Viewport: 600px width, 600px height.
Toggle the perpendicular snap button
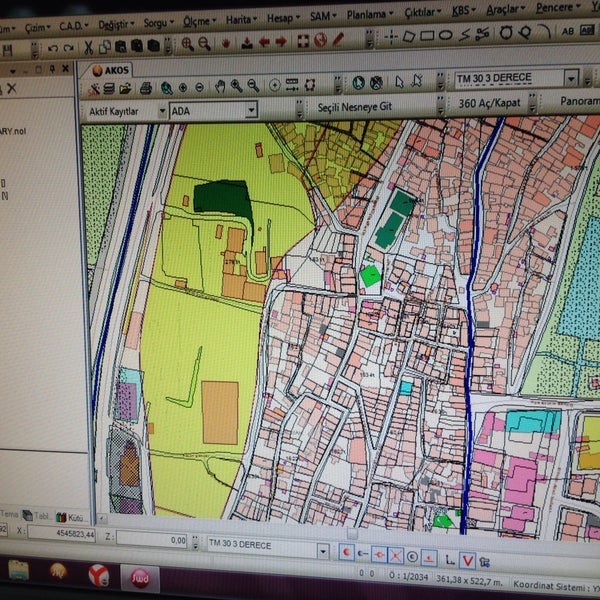pos(429,558)
